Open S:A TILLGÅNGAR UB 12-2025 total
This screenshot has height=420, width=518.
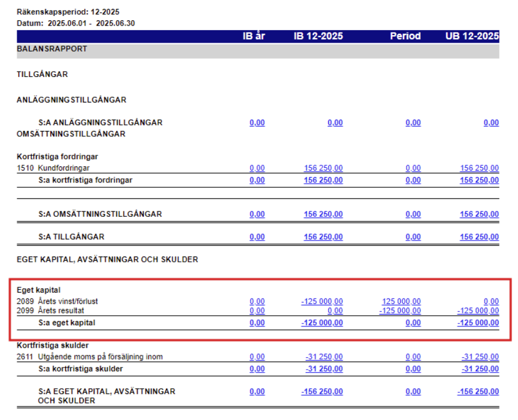click(x=479, y=237)
